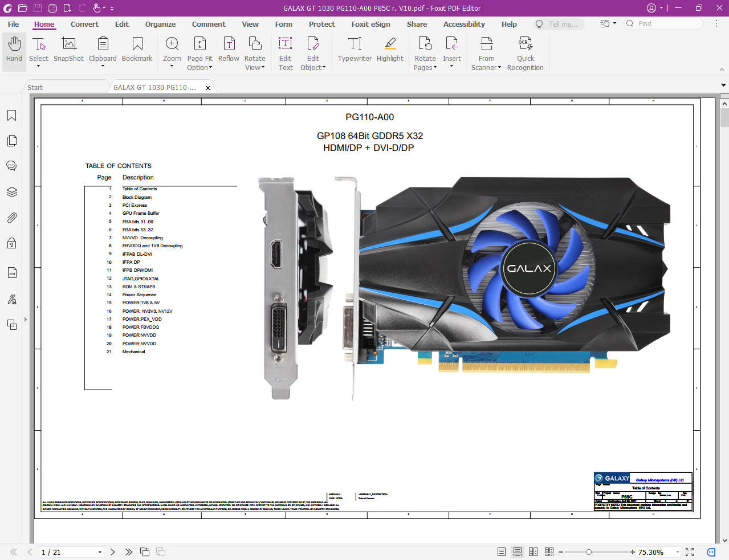Switch to the Organize tab
The width and height of the screenshot is (729, 560).
click(x=160, y=24)
